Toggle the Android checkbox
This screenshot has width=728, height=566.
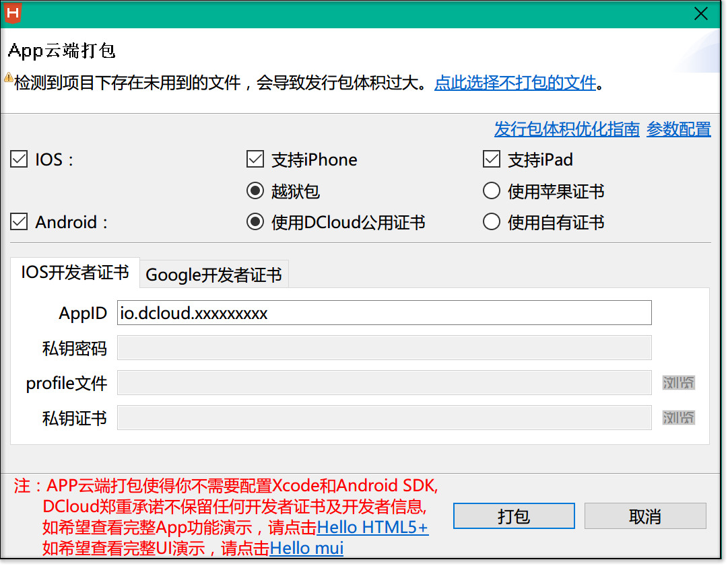(19, 222)
